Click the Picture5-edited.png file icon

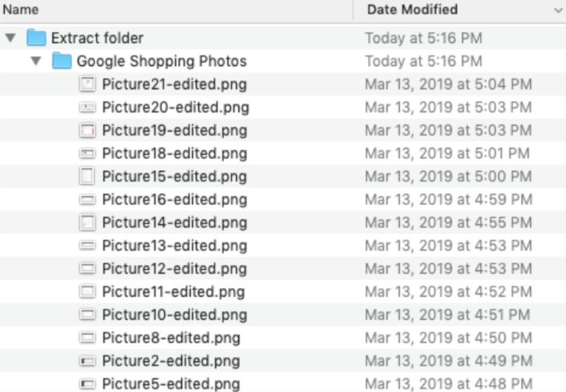pyautogui.click(x=87, y=384)
